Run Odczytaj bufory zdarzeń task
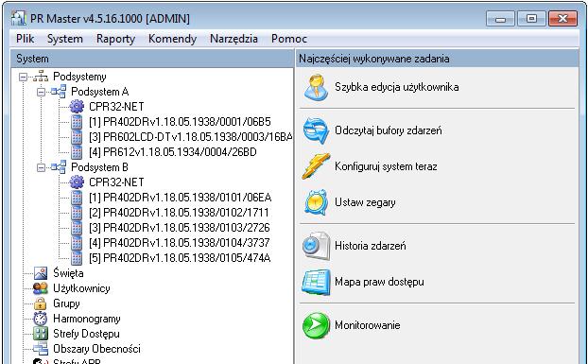The height and width of the screenshot is (364, 588). pos(389,130)
